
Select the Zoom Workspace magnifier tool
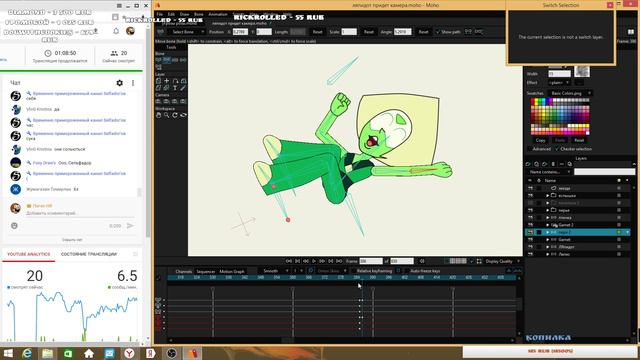[167, 115]
